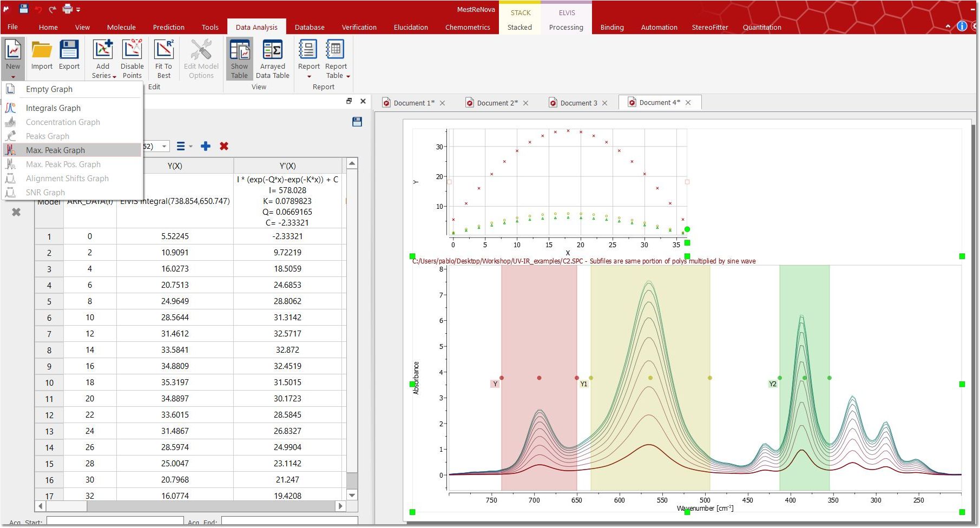The width and height of the screenshot is (980, 528).
Task: Click the Y1 region label
Action: tap(583, 384)
